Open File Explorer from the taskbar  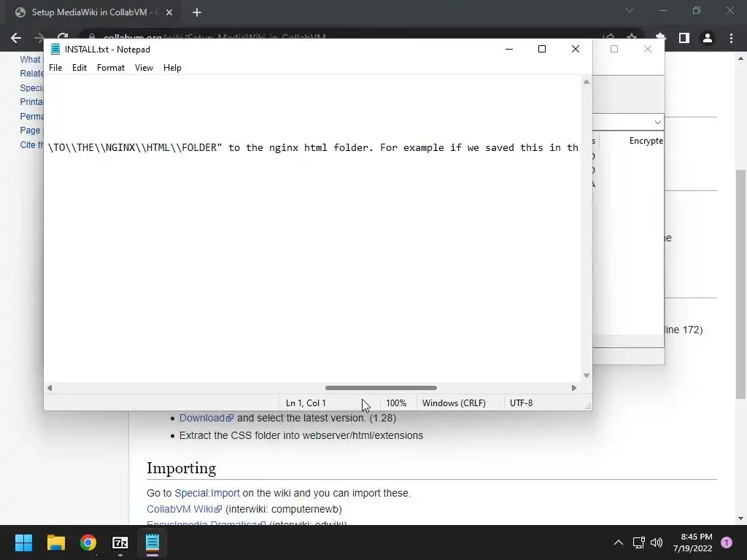[x=55, y=542]
